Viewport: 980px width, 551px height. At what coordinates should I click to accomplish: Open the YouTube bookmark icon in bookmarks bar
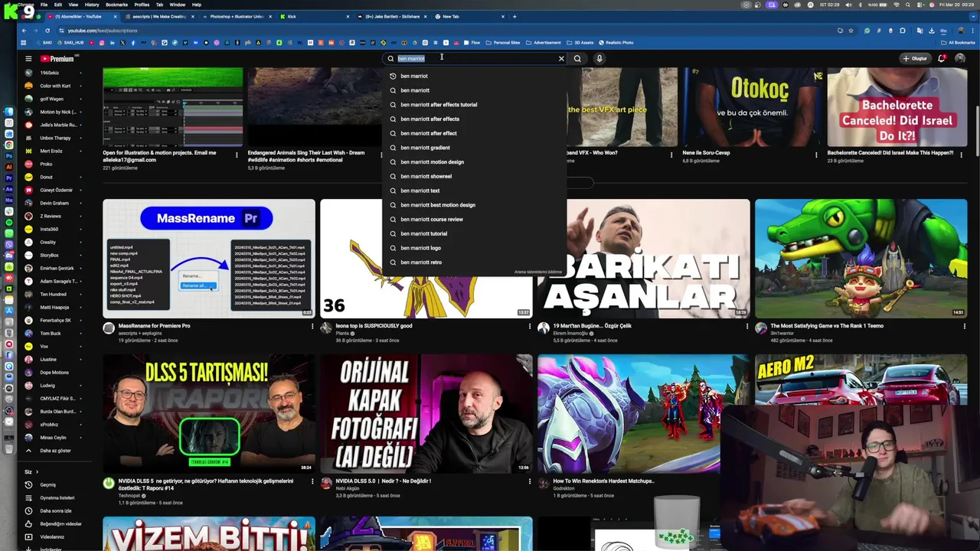(90, 43)
